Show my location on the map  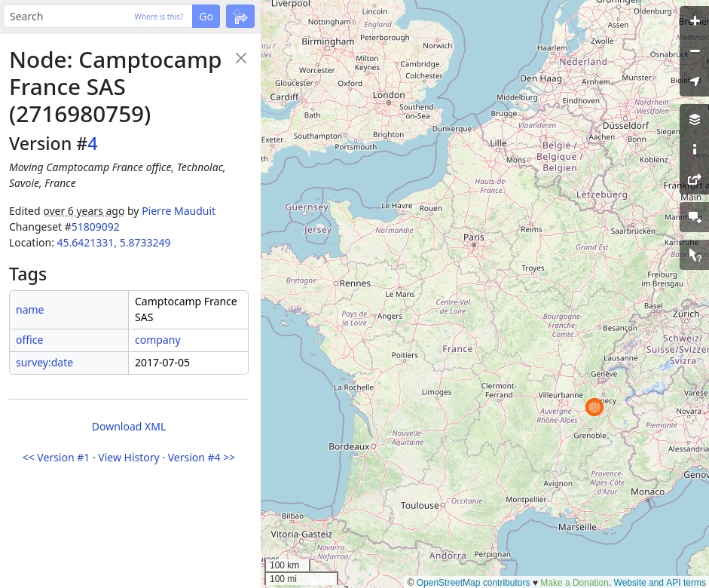tap(695, 81)
